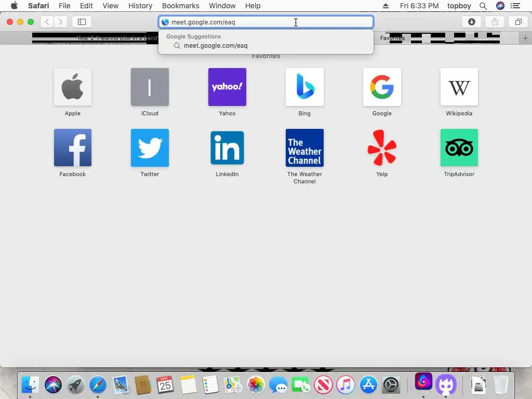Click the Siri icon in menu bar
The image size is (532, 399).
[500, 6]
